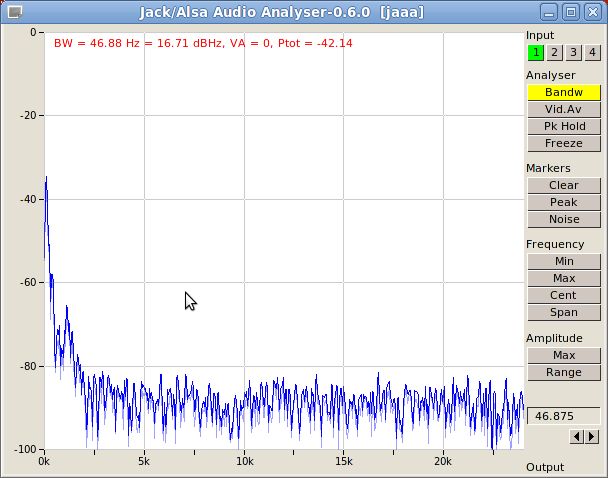
Task: Freeze the spectrum display
Action: pos(564,143)
